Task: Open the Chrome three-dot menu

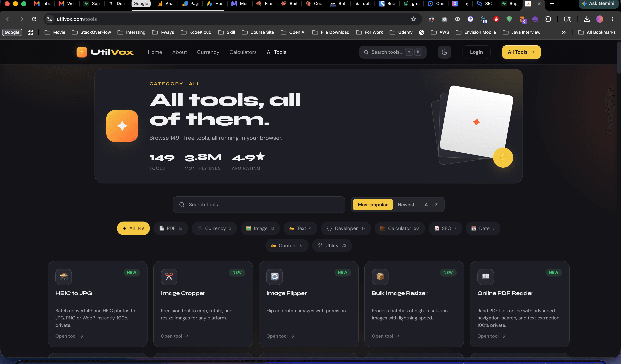Action: pyautogui.click(x=613, y=19)
